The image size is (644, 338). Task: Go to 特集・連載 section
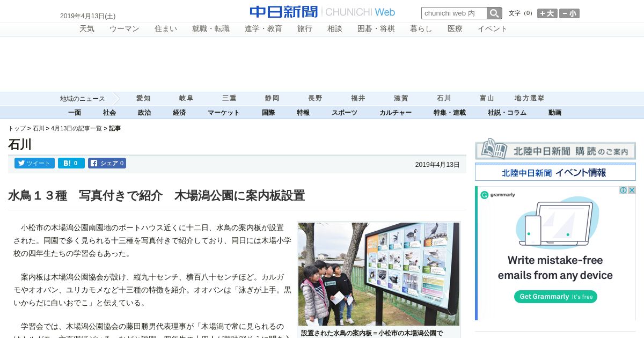(450, 113)
